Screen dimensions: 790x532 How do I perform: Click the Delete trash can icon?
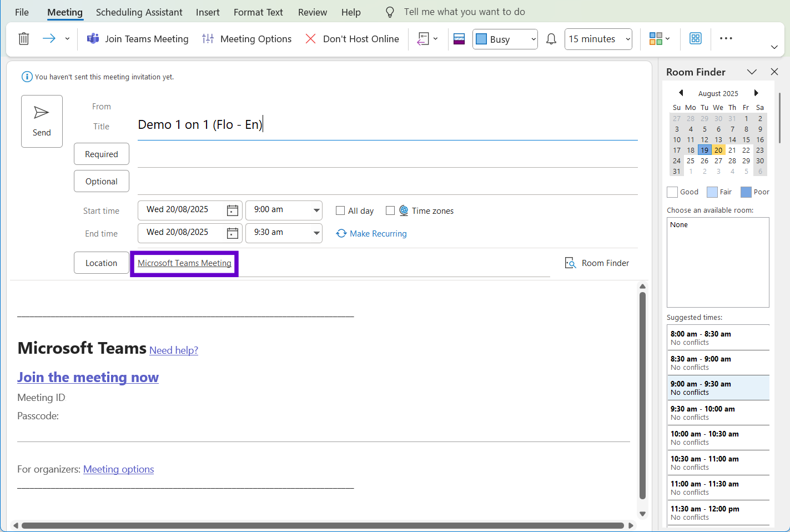pyautogui.click(x=23, y=39)
